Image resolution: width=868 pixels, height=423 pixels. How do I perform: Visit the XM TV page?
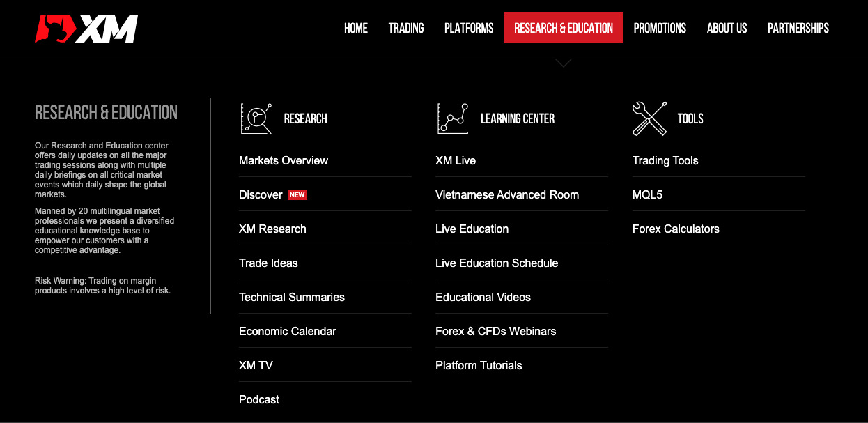256,366
